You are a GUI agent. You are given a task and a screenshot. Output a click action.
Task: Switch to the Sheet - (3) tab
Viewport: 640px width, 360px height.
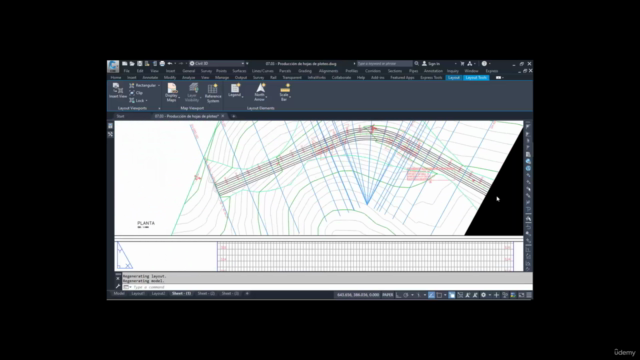pos(230,293)
